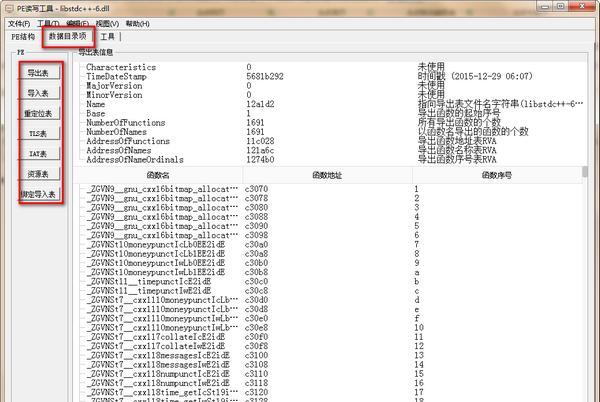
Task: Select _ZGVNSt10moneypunctIcLb0EE2idE function
Action: click(x=156, y=244)
